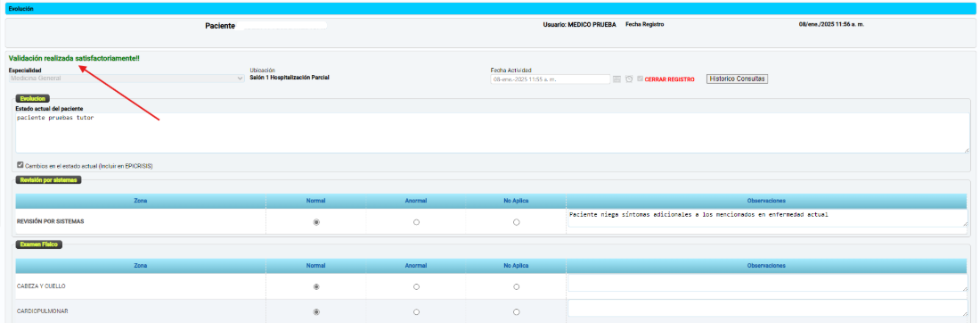Click the Evolución title bar text
The image size is (980, 323).
[x=21, y=10]
